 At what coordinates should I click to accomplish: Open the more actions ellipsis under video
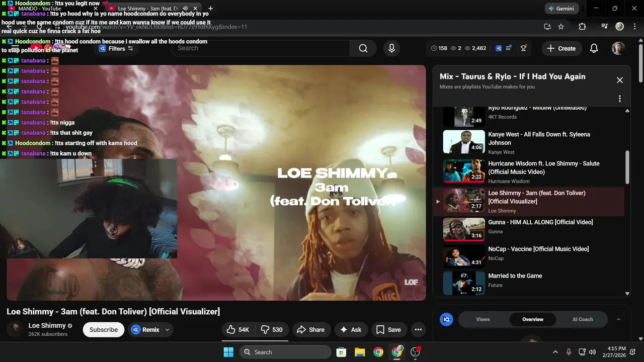coord(418,330)
